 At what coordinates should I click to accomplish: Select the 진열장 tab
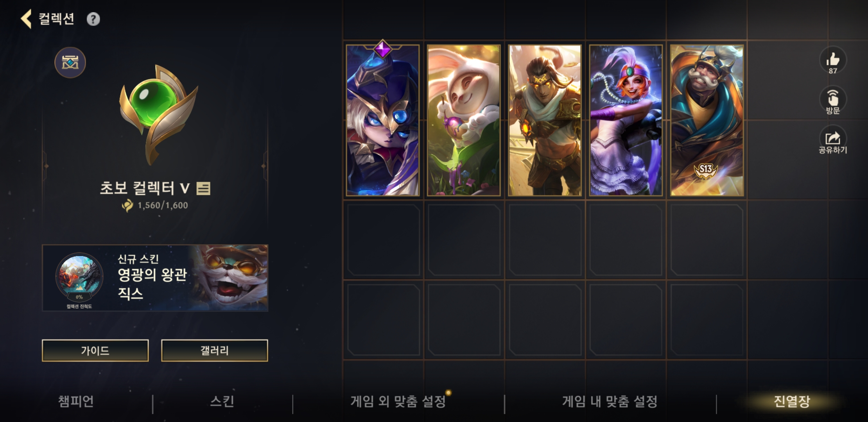click(792, 401)
